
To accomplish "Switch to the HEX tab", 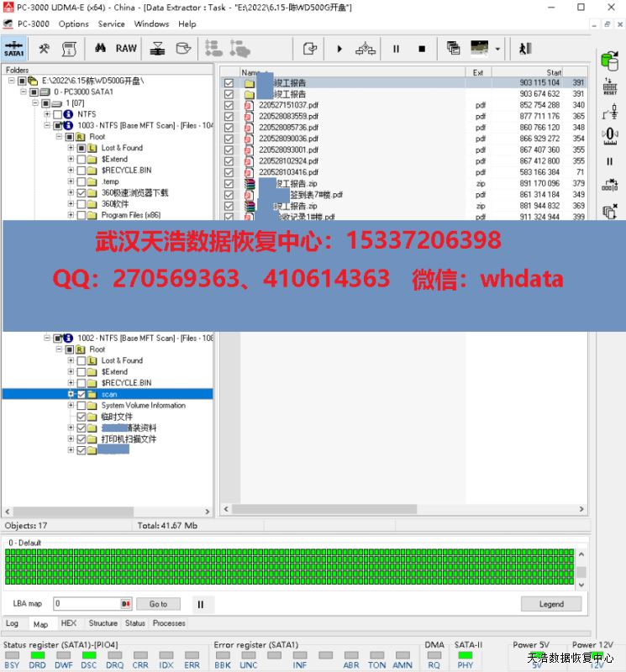I will (x=68, y=623).
